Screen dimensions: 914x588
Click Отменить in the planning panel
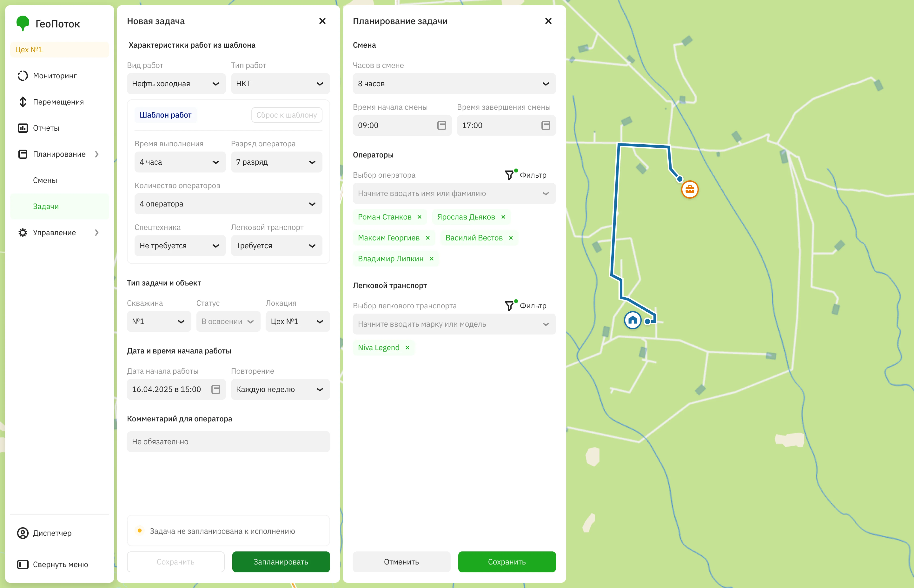tap(401, 562)
